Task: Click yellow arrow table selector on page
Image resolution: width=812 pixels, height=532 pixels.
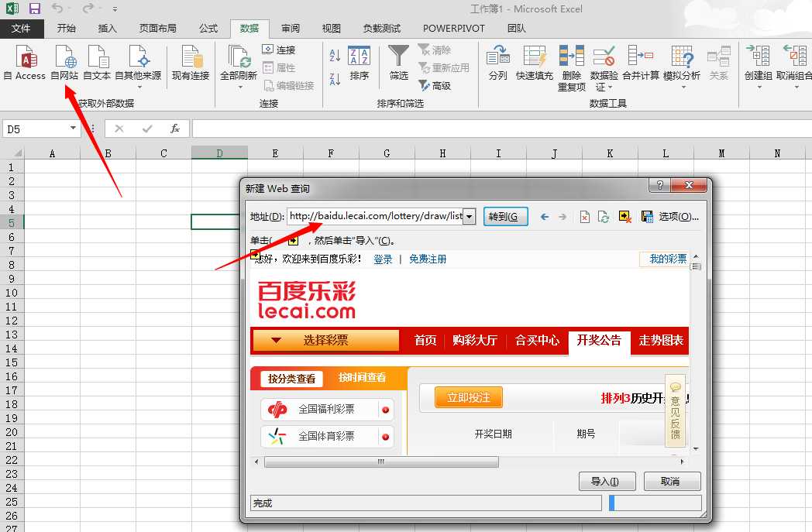Action: 255,253
